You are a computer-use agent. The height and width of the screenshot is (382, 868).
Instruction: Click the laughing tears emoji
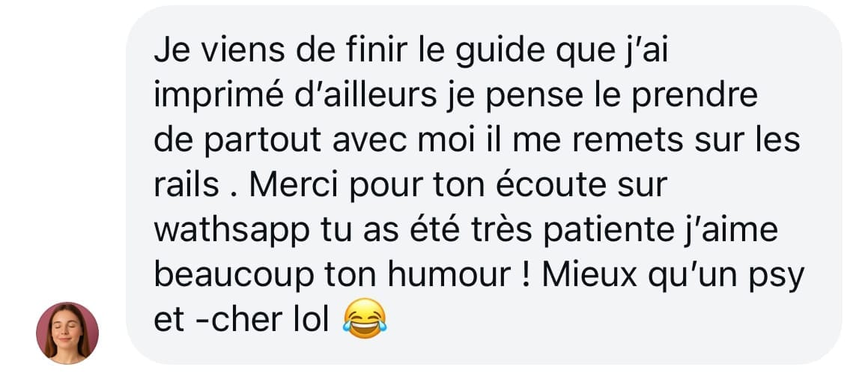364,319
